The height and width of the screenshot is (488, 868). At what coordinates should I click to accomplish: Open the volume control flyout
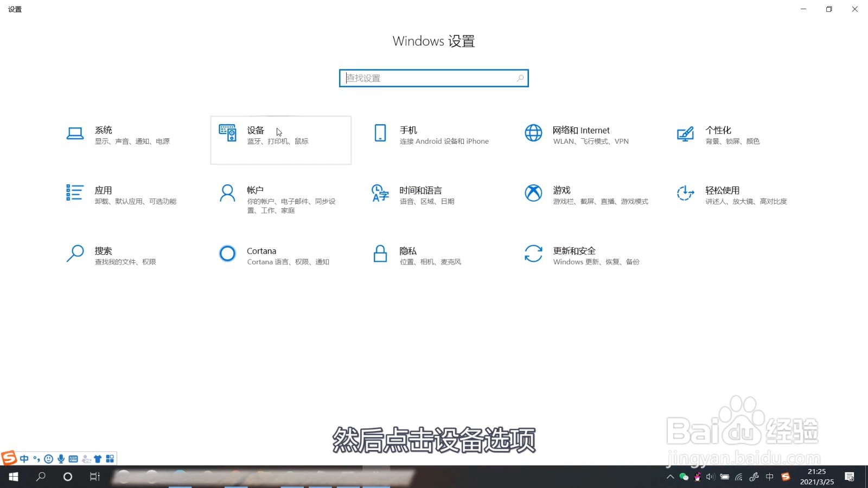pyautogui.click(x=711, y=477)
